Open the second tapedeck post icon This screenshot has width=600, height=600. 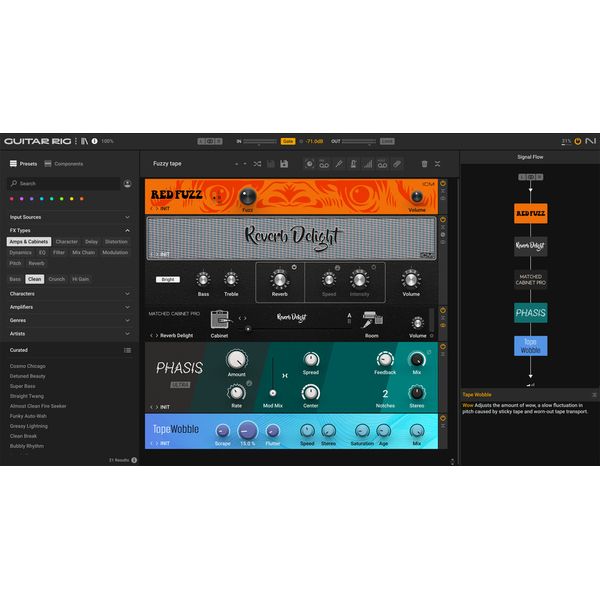(x=382, y=164)
